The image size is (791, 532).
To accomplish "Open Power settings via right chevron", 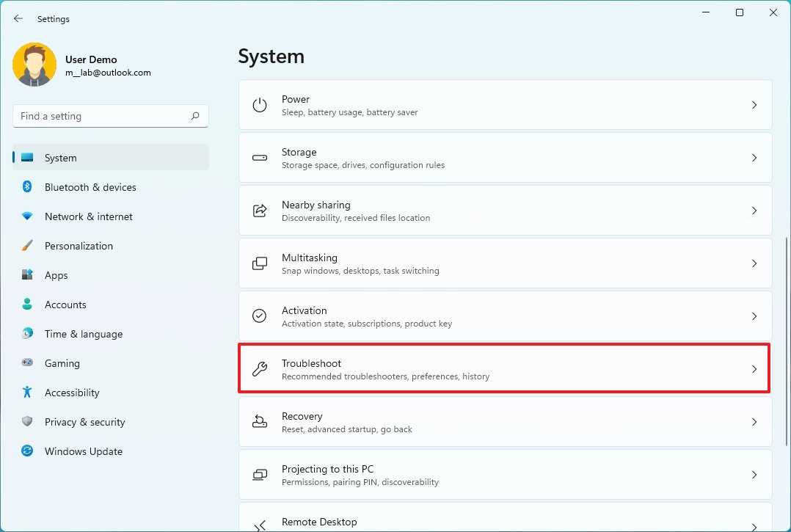I will (x=754, y=105).
